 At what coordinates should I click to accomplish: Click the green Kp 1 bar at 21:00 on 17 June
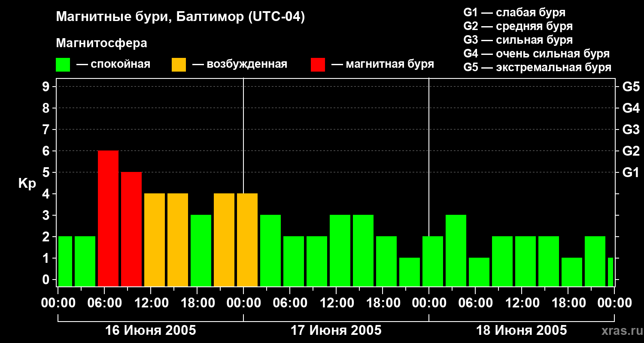[x=410, y=272]
